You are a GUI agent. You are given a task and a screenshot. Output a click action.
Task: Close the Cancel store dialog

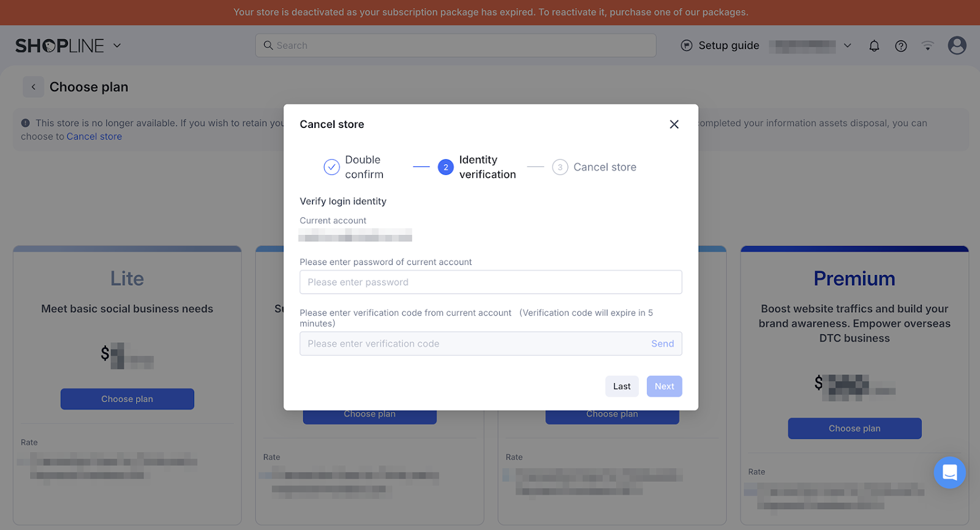[674, 124]
